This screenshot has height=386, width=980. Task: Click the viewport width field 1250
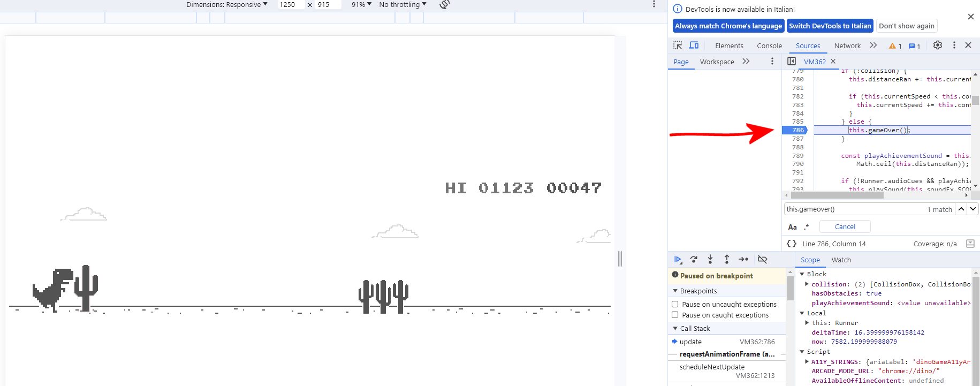click(291, 4)
